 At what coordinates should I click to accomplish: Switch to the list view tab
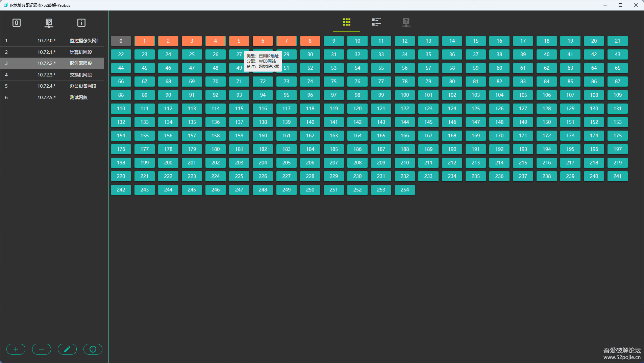(x=376, y=22)
